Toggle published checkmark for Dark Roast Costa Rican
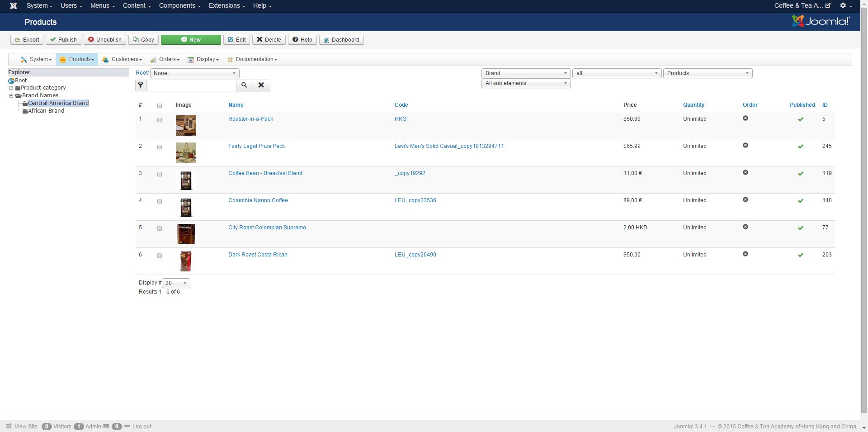Screen dimensions: 868x432 (x=801, y=255)
